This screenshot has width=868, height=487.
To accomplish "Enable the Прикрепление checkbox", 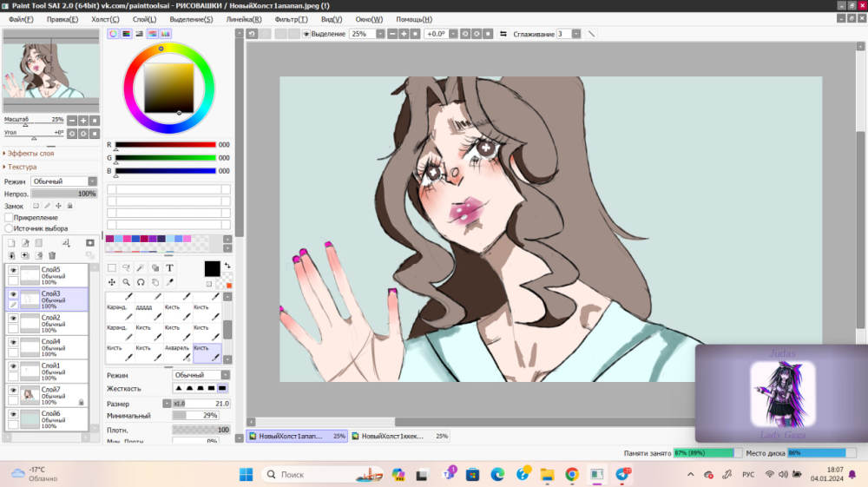I will coord(9,218).
